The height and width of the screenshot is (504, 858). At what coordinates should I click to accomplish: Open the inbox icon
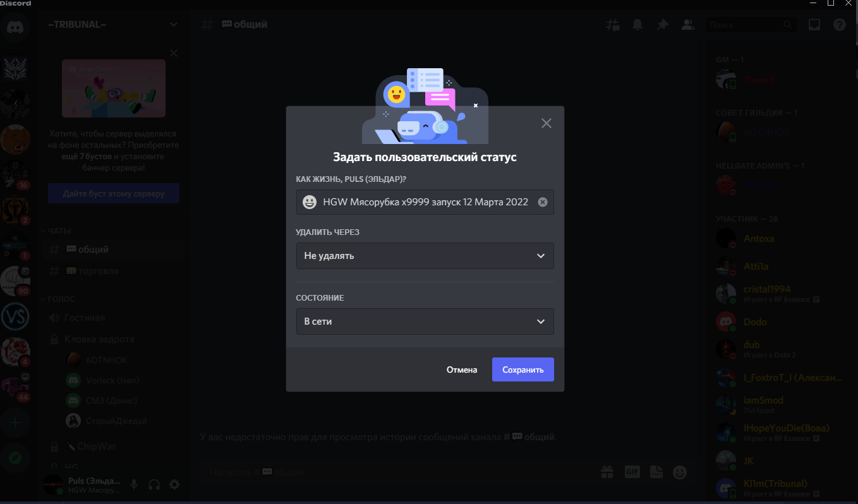tap(814, 25)
